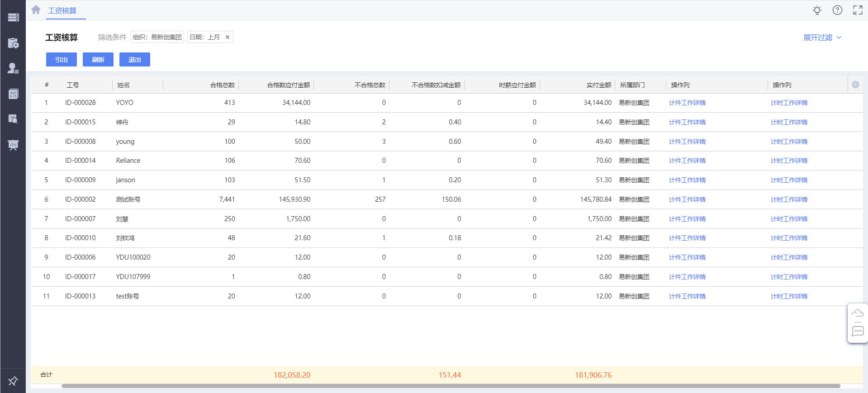Click the lightbulb icon in the top bar
This screenshot has height=393, width=868.
[x=817, y=10]
